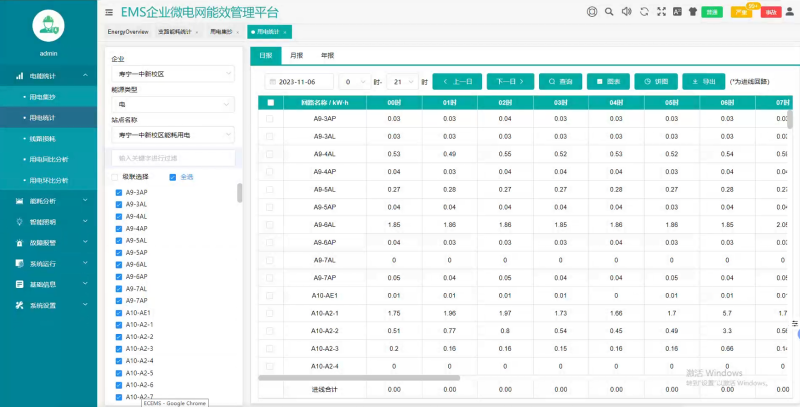Open the 能源类型 dropdown showing 电
Image resolution: width=800 pixels, height=407 pixels.
tap(172, 104)
